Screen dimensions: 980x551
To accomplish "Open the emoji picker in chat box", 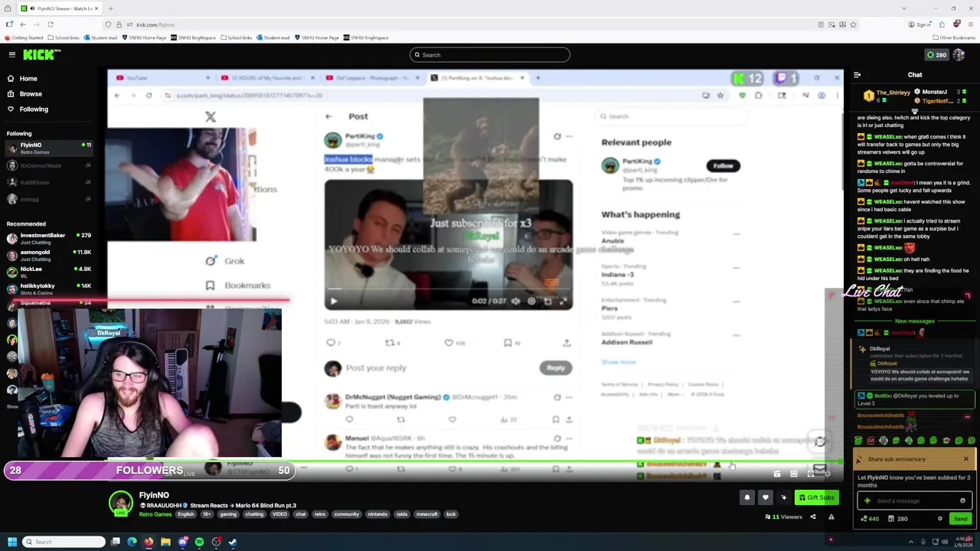I will 962,500.
